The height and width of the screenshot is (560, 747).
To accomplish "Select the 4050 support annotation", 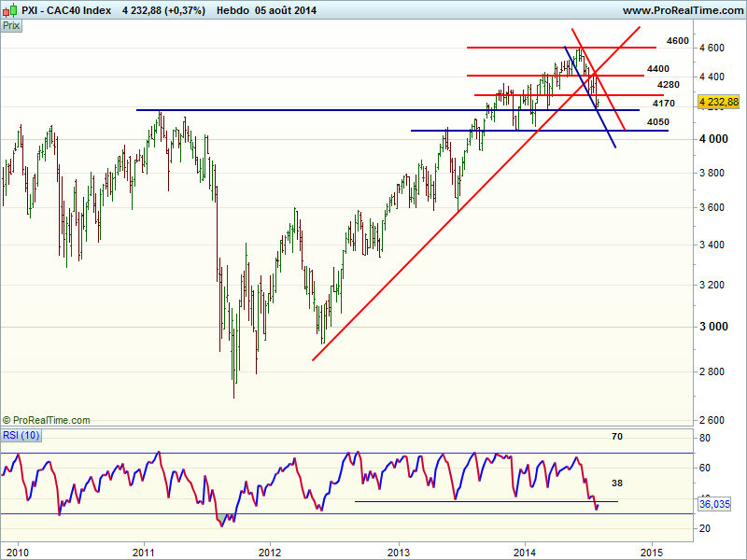I will (657, 122).
